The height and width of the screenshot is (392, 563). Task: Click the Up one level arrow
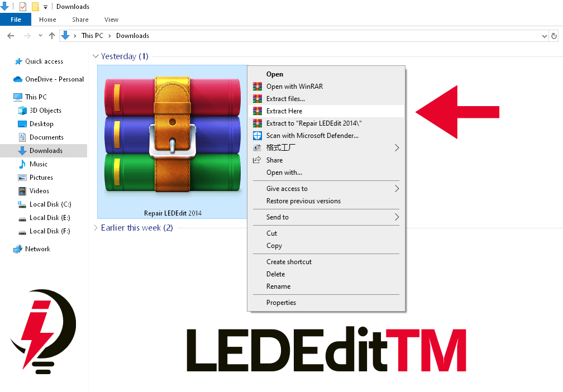tap(52, 36)
